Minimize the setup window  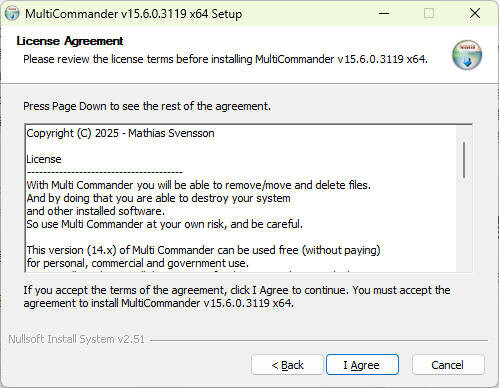coord(384,13)
